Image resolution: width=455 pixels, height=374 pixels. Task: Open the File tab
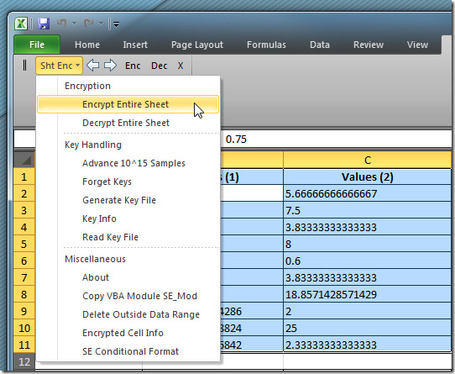[x=37, y=45]
